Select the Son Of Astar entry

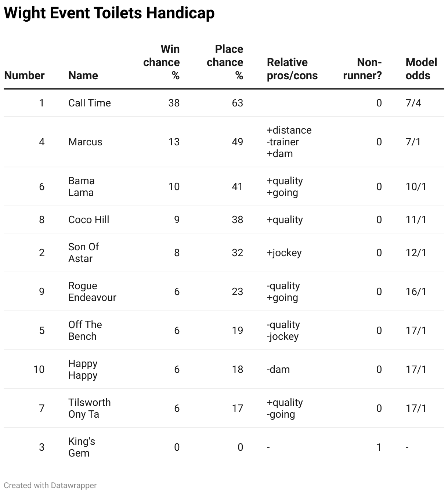tap(84, 253)
